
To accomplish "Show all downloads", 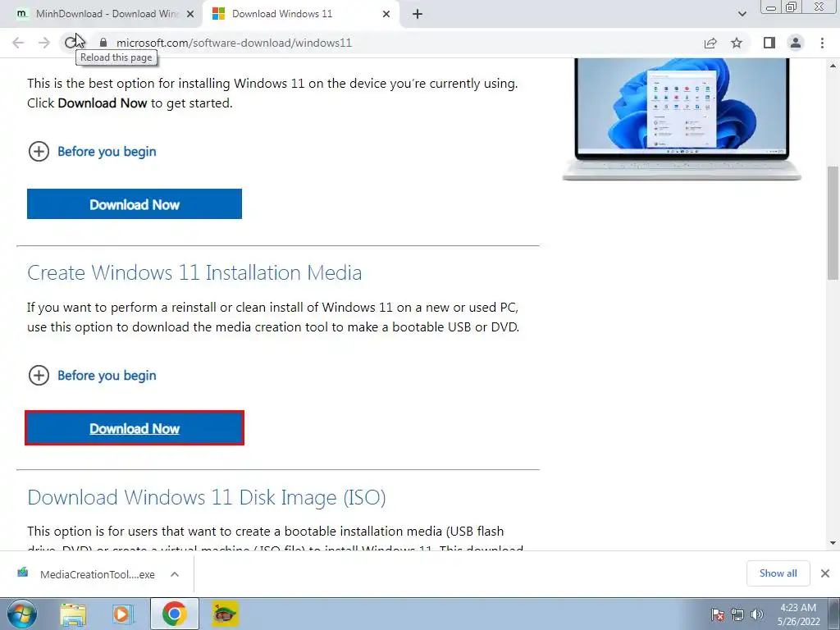I will coord(778,573).
